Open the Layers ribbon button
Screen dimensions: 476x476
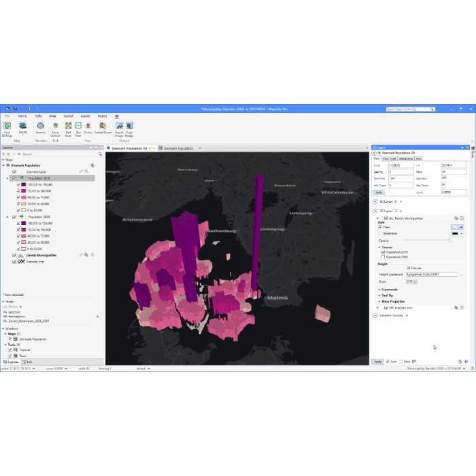click(x=22, y=128)
